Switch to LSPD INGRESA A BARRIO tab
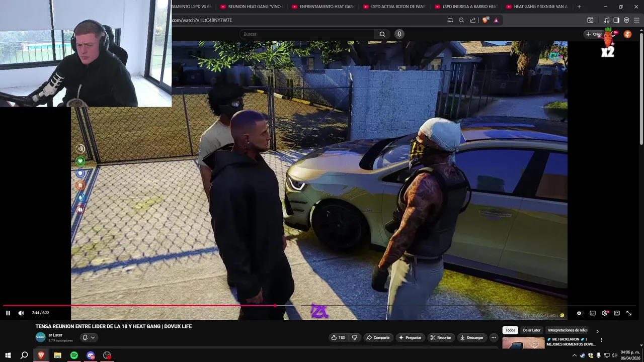Screen dimensions: 644x362 pyautogui.click(x=466, y=7)
